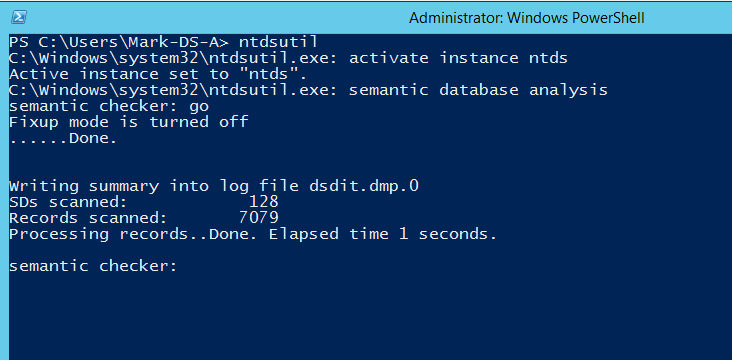This screenshot has width=732, height=360.
Task: Click the empty console area below the prompt
Action: pos(369,318)
